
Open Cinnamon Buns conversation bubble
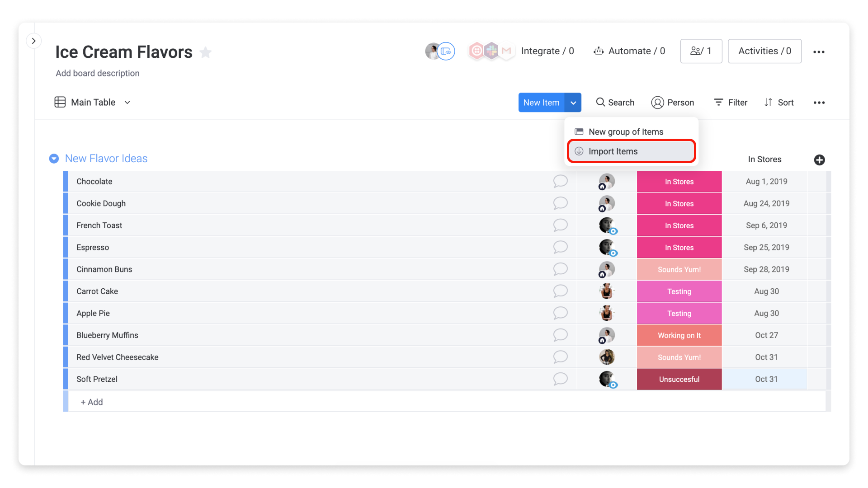(560, 269)
